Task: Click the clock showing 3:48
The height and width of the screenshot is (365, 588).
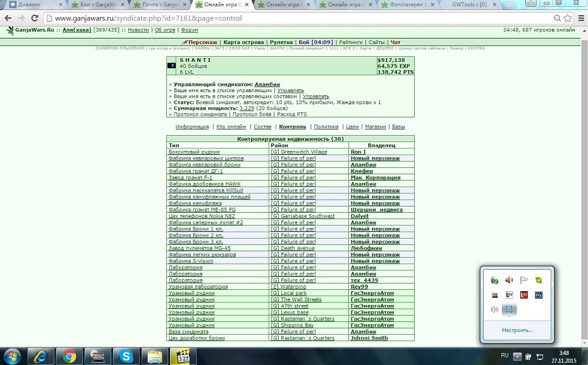Action: (563, 353)
